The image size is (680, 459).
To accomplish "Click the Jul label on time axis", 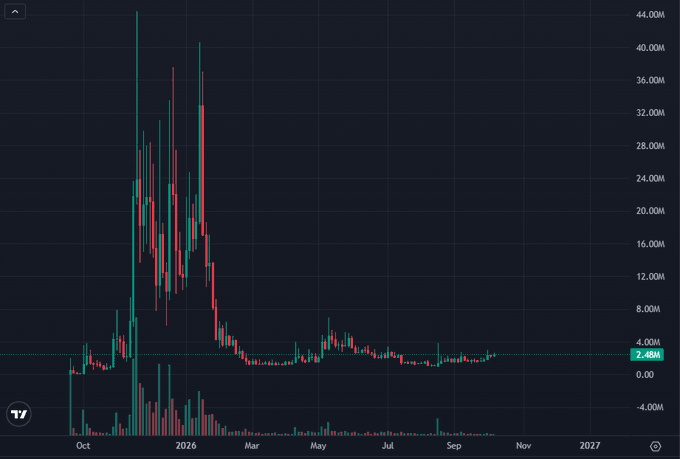I will (388, 446).
